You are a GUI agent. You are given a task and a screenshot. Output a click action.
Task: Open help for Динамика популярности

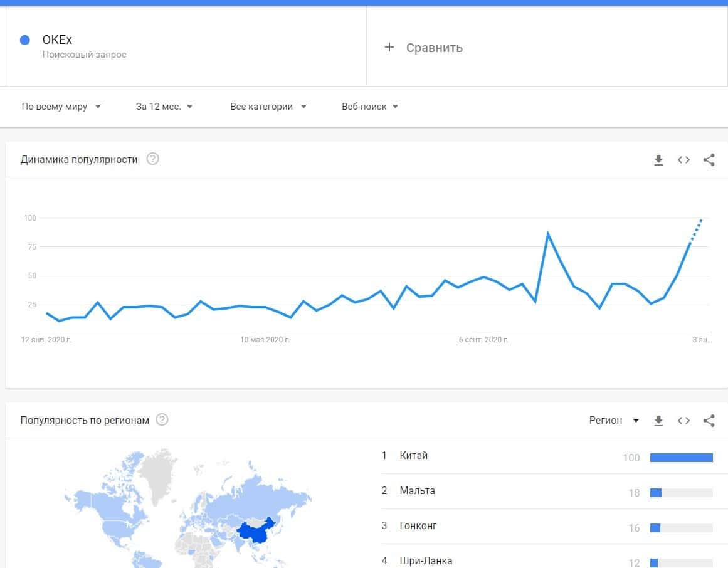point(152,159)
